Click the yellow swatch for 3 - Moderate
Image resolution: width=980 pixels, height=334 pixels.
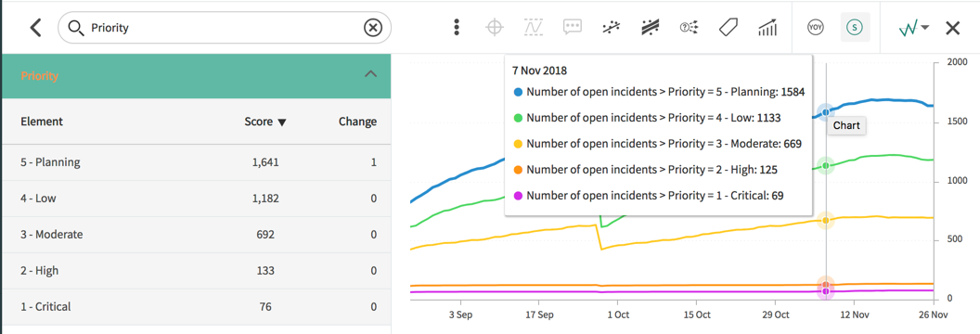point(518,144)
